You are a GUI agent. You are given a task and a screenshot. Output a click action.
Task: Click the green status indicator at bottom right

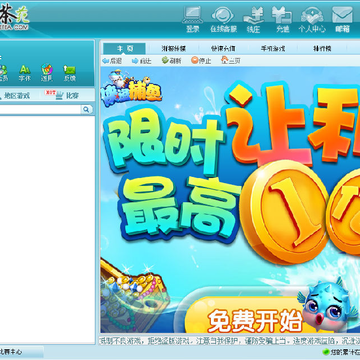[x=326, y=352]
